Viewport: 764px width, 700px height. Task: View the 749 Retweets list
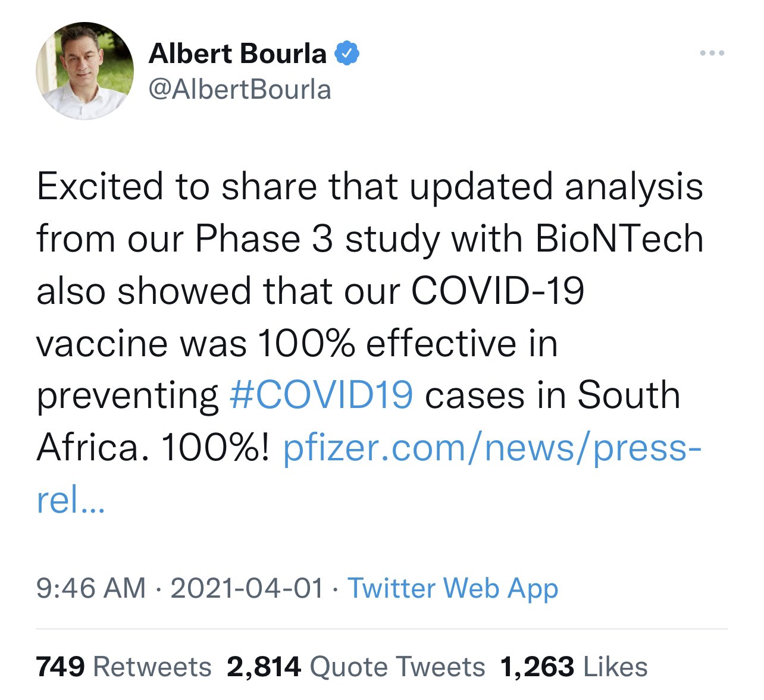[124, 667]
